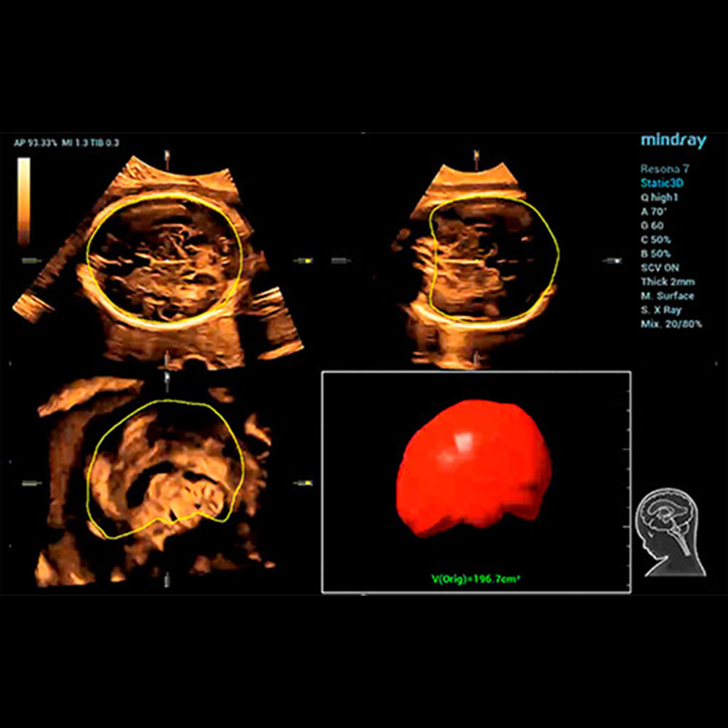Click the Resona 7 system label
Viewport: 728px width, 728px height.
click(664, 169)
